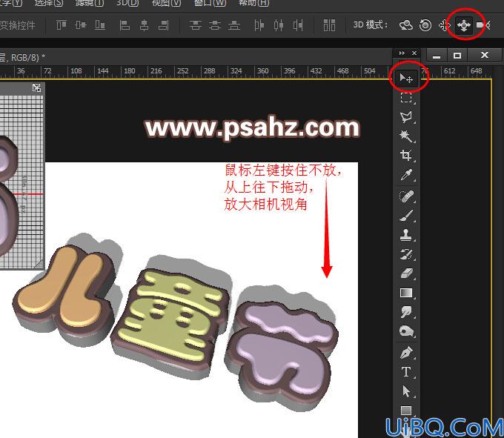This screenshot has width=504, height=438.
Task: Select the Polygonal Lasso tool
Action: click(406, 117)
